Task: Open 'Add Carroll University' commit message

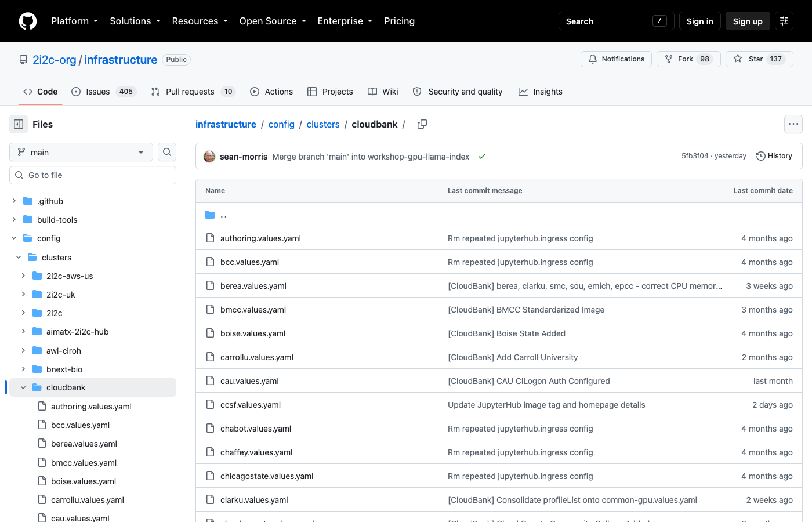Action: click(x=513, y=357)
